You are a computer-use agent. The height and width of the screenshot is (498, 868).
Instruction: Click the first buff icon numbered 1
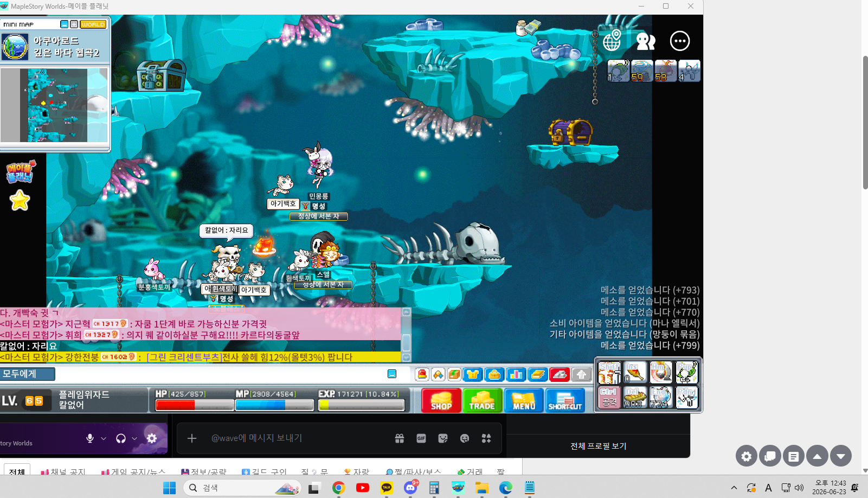coord(618,71)
